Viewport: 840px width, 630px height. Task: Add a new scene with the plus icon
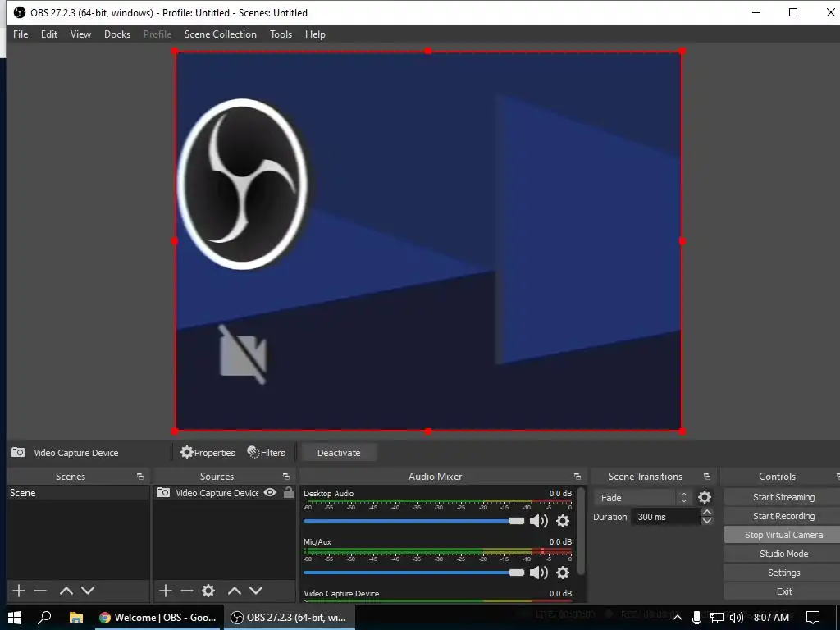19,591
